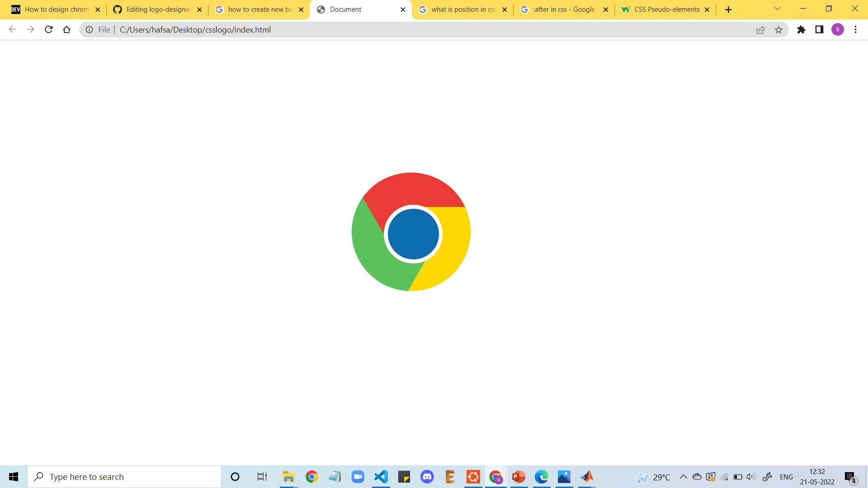Switch to the CSS Pseudo-elements tab

(665, 9)
